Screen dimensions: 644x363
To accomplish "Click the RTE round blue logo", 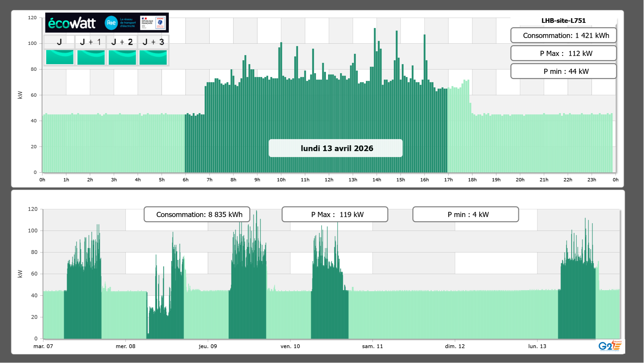I will [111, 23].
